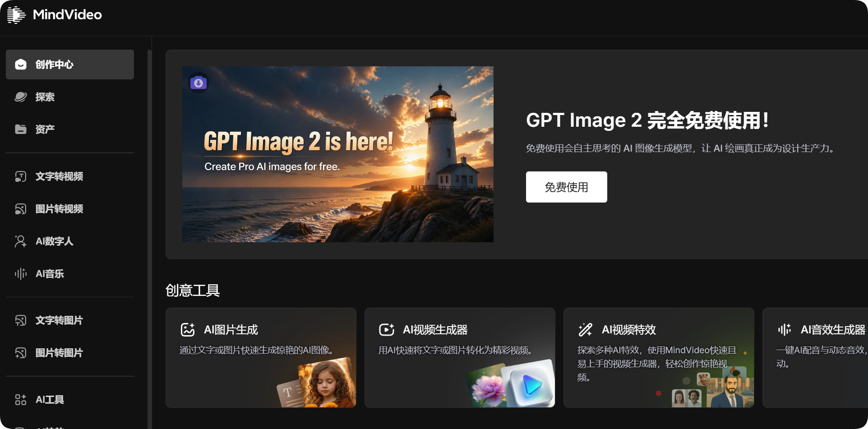
Task: Click the AI工具 grid icon
Action: click(21, 400)
